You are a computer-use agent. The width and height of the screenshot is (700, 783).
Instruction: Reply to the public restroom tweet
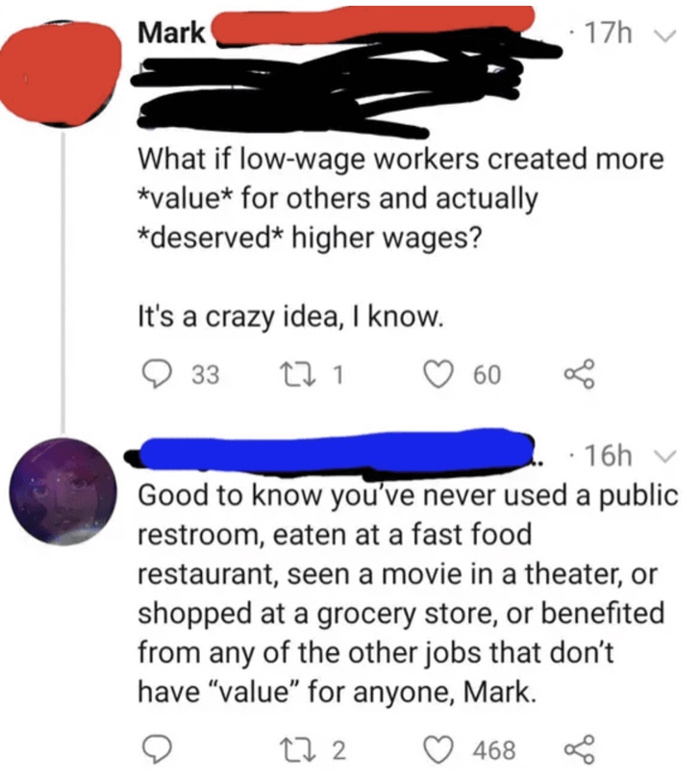157,750
